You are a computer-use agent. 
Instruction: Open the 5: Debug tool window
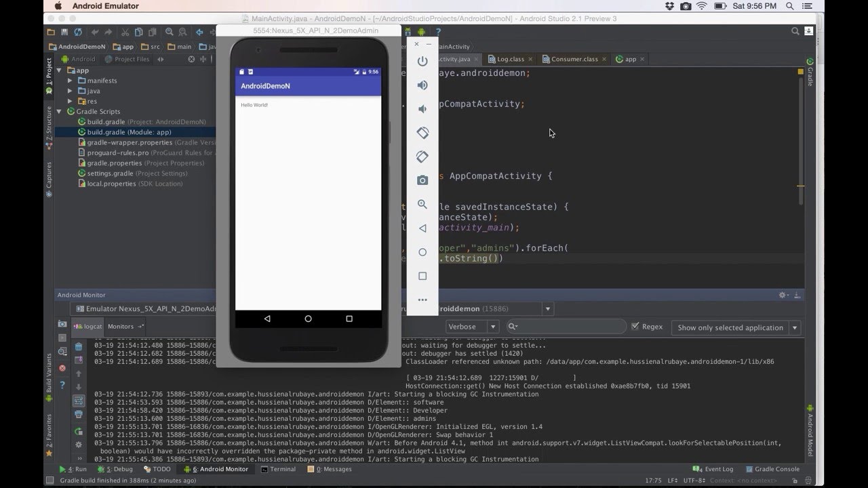pos(115,469)
